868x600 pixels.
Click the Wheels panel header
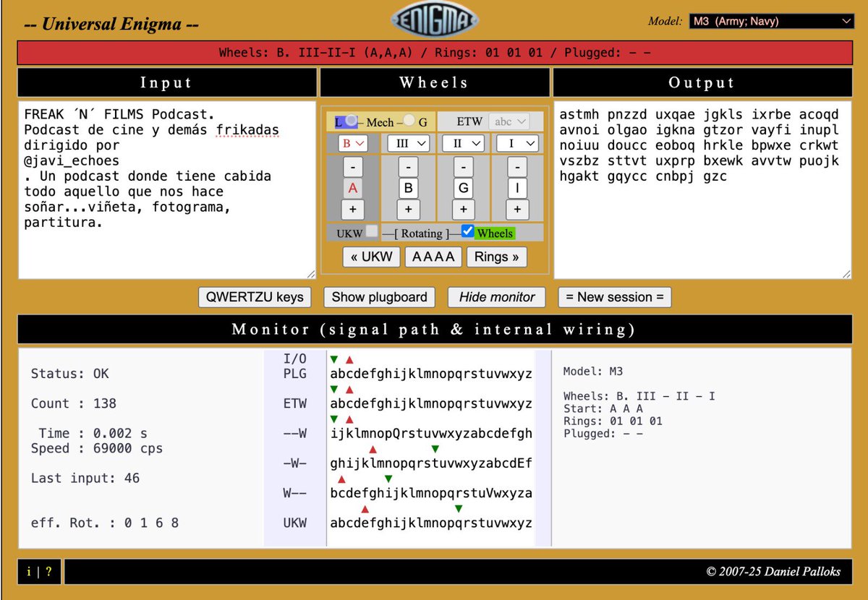click(x=434, y=82)
